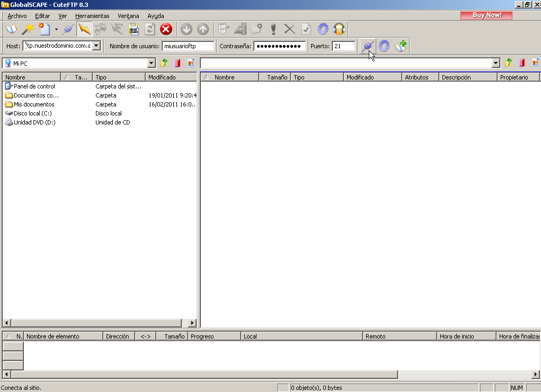Click the Disconnect icon in toolbar
The image size is (541, 392).
100,29
